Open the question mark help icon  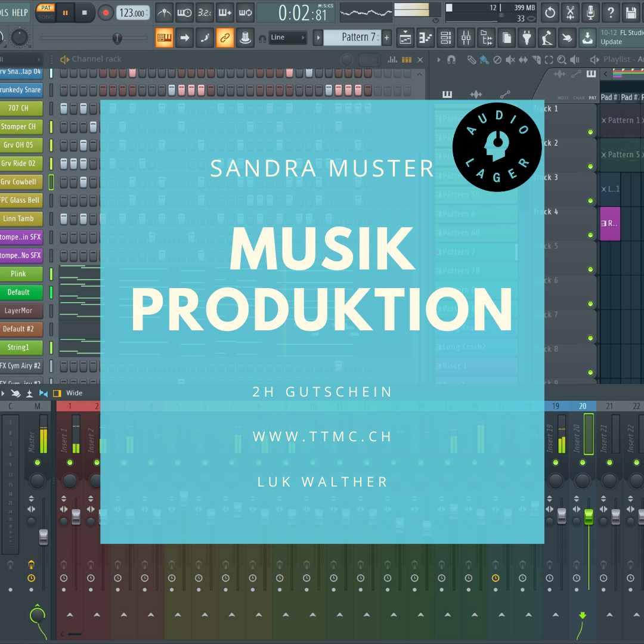pyautogui.click(x=611, y=13)
